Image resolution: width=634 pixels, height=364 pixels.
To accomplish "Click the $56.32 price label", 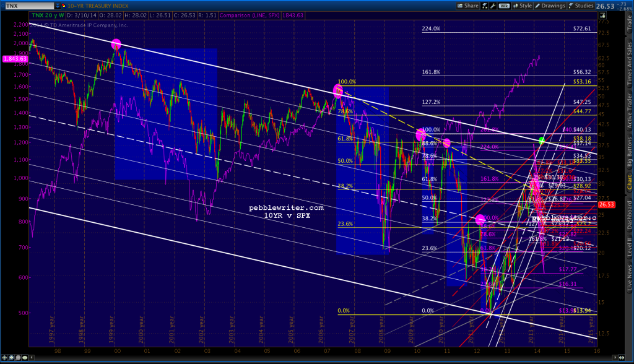I will pyautogui.click(x=582, y=72).
